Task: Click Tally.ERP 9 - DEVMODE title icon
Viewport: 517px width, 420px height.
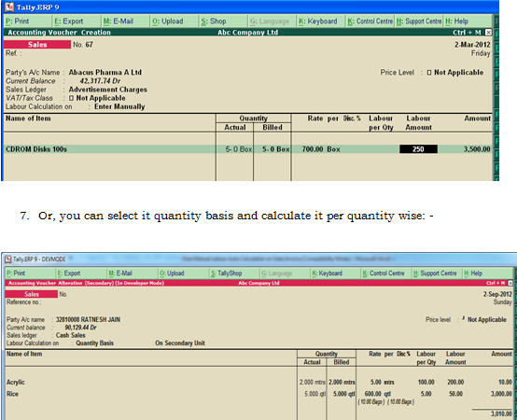Action: (x=8, y=259)
